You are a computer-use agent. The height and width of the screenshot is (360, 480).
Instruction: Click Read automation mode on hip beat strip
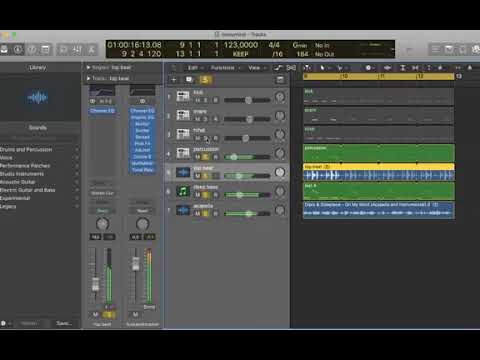coord(102,211)
